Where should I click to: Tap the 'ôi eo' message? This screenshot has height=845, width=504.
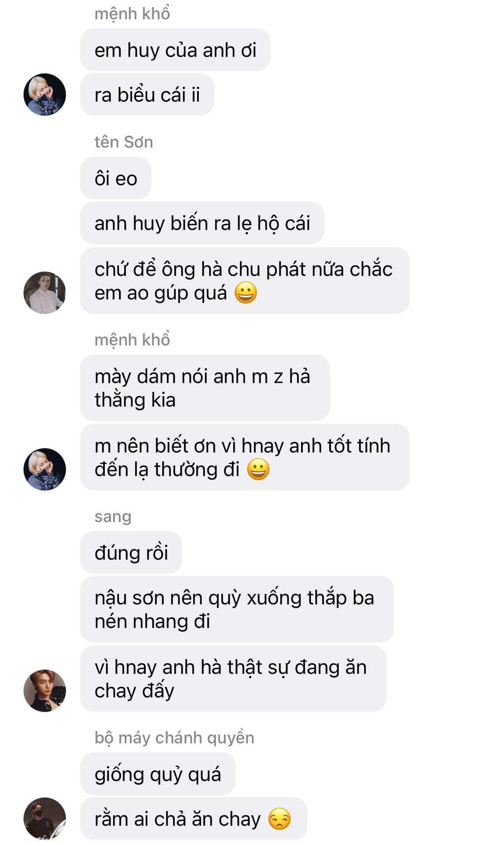pos(116,178)
